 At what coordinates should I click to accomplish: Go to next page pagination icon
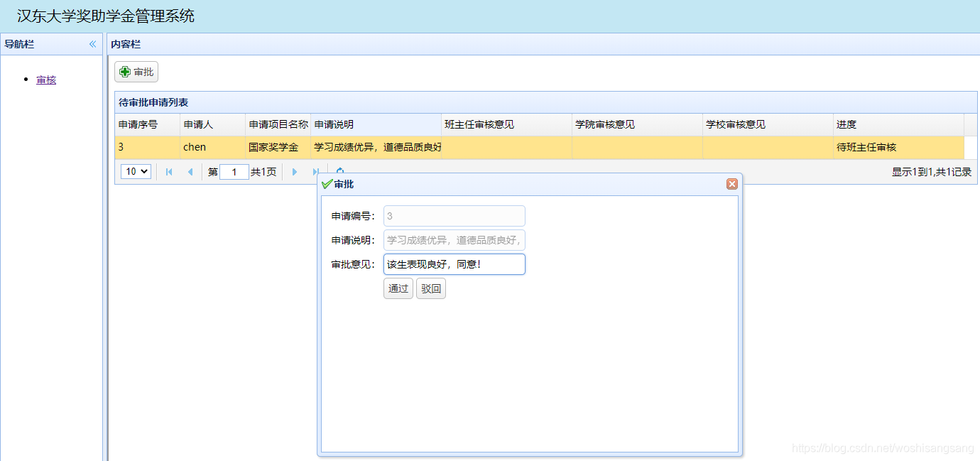coord(295,172)
